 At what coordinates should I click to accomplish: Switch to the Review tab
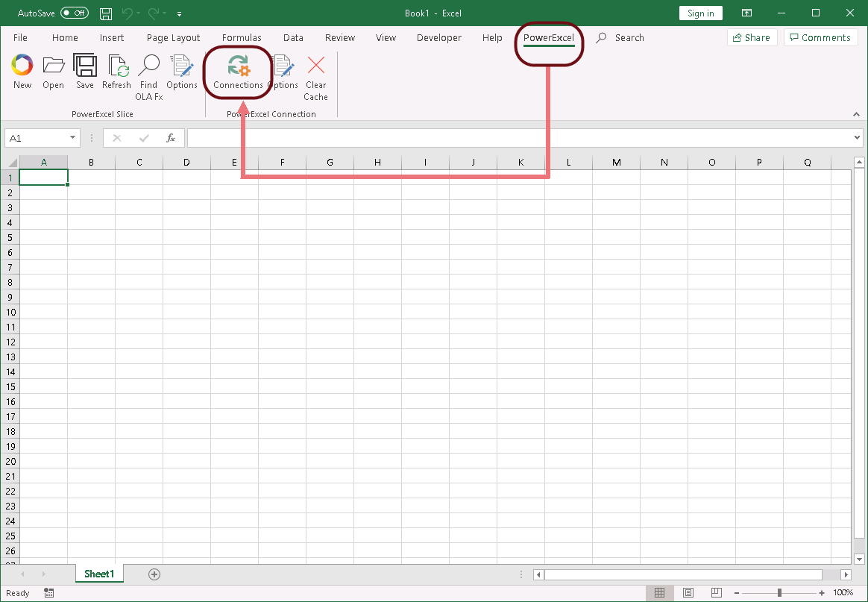pos(340,37)
